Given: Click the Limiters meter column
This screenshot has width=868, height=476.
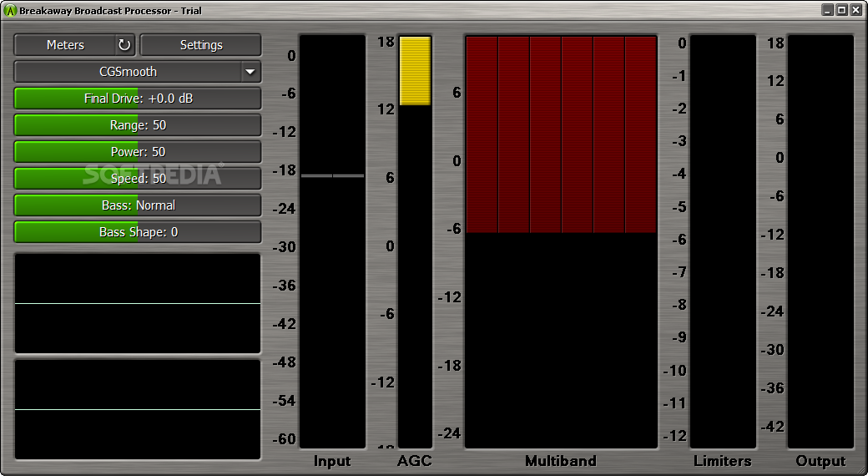Looking at the screenshot, I should (x=723, y=241).
